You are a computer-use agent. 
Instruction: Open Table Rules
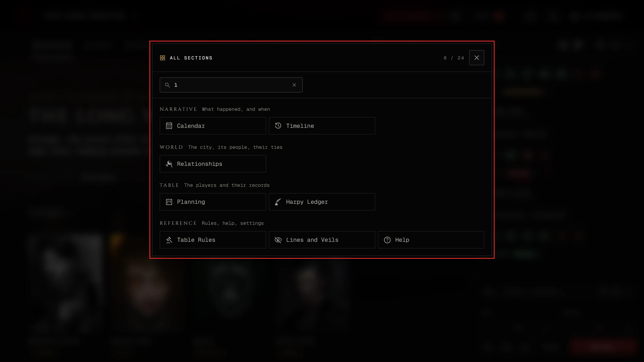click(213, 240)
